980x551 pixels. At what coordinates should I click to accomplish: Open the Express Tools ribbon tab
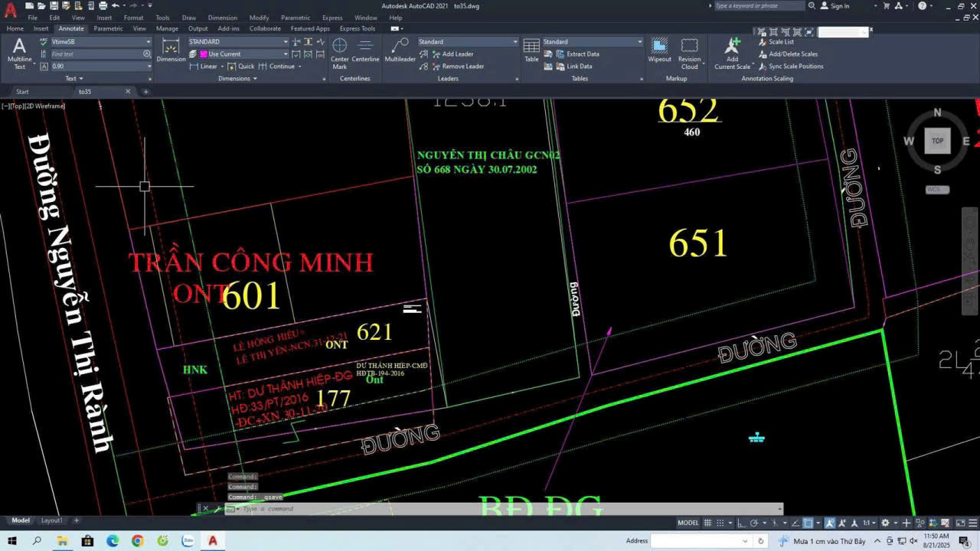pos(358,28)
